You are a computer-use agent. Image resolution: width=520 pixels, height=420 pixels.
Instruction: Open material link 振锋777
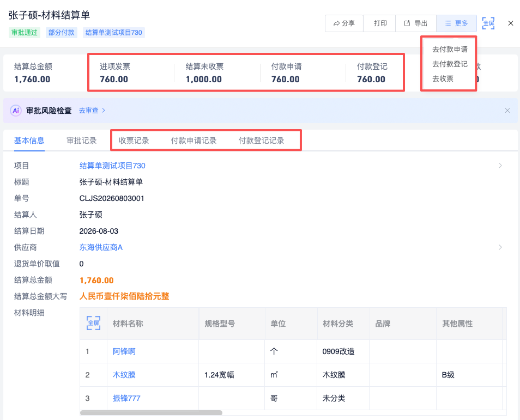click(x=126, y=398)
